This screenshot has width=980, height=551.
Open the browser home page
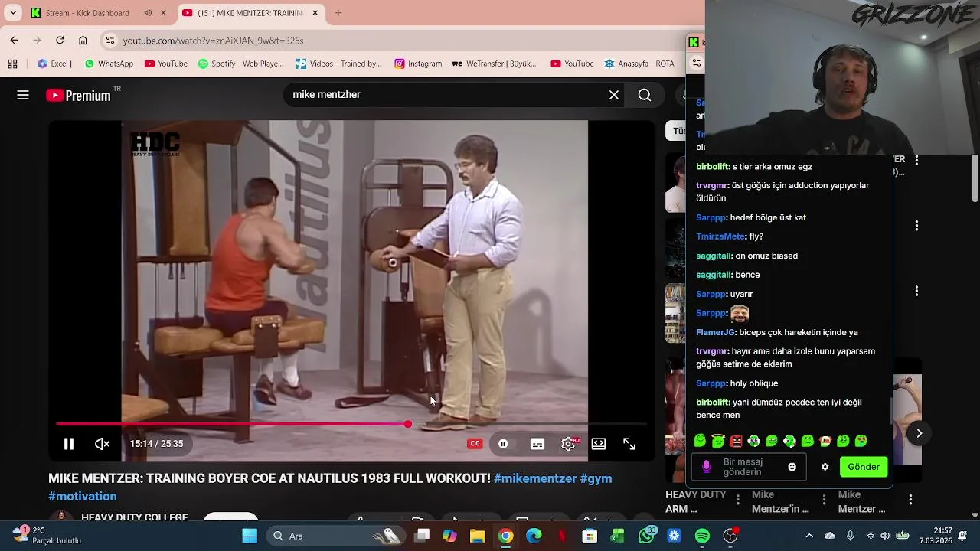point(83,40)
